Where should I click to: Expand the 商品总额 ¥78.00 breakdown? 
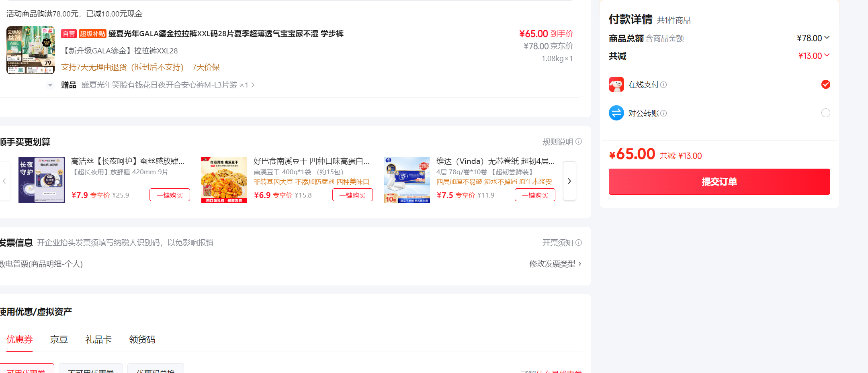(x=827, y=37)
